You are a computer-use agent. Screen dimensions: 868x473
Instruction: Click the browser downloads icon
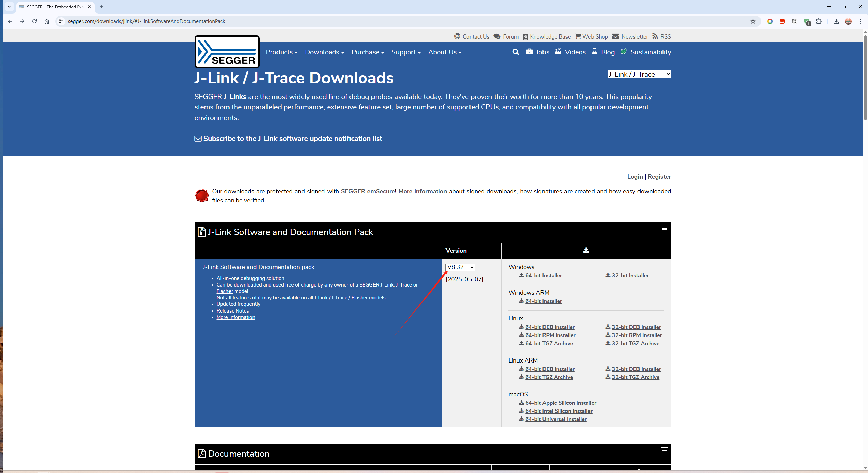click(836, 21)
